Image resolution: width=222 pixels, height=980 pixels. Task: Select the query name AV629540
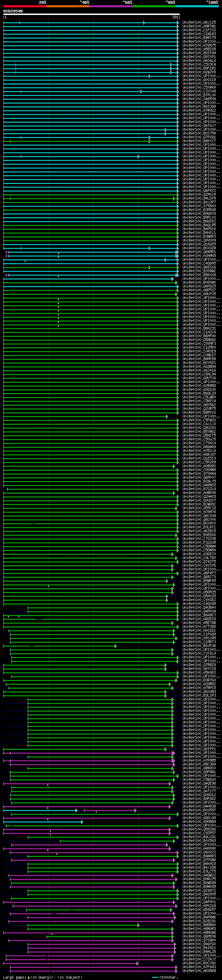click(x=13, y=11)
